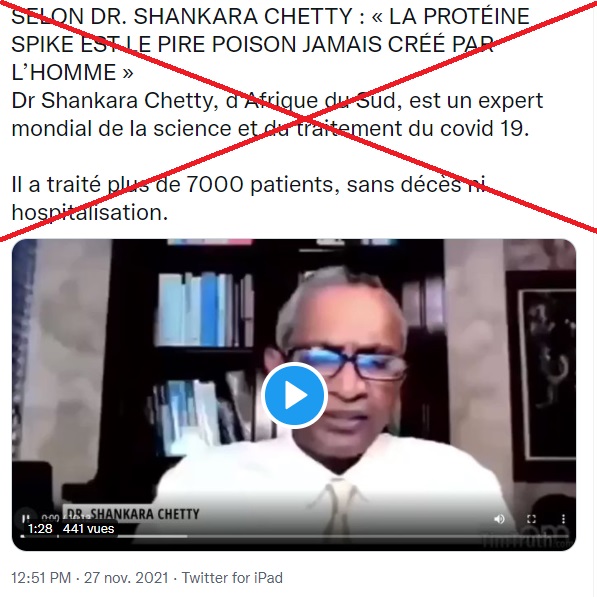Viewport: 597px width, 597px height.
Task: Click the tweet headline about protéine spike
Action: pos(270,44)
